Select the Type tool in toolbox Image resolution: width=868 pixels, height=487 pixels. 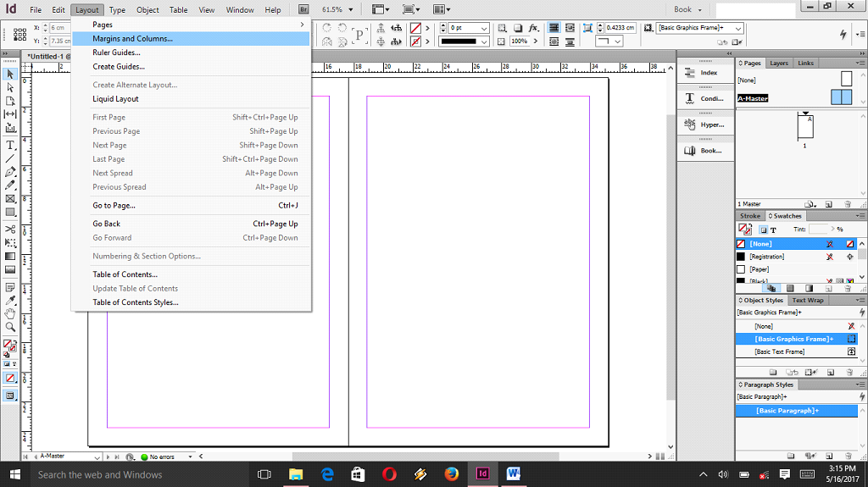(x=10, y=145)
